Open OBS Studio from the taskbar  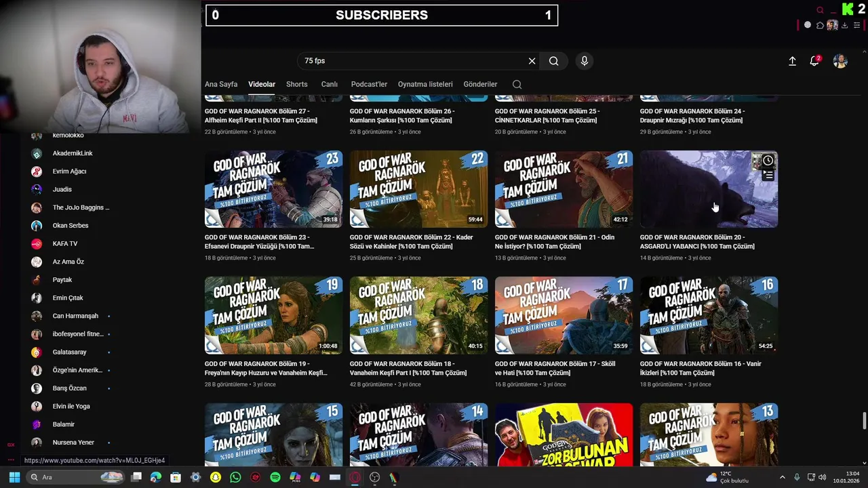375,477
